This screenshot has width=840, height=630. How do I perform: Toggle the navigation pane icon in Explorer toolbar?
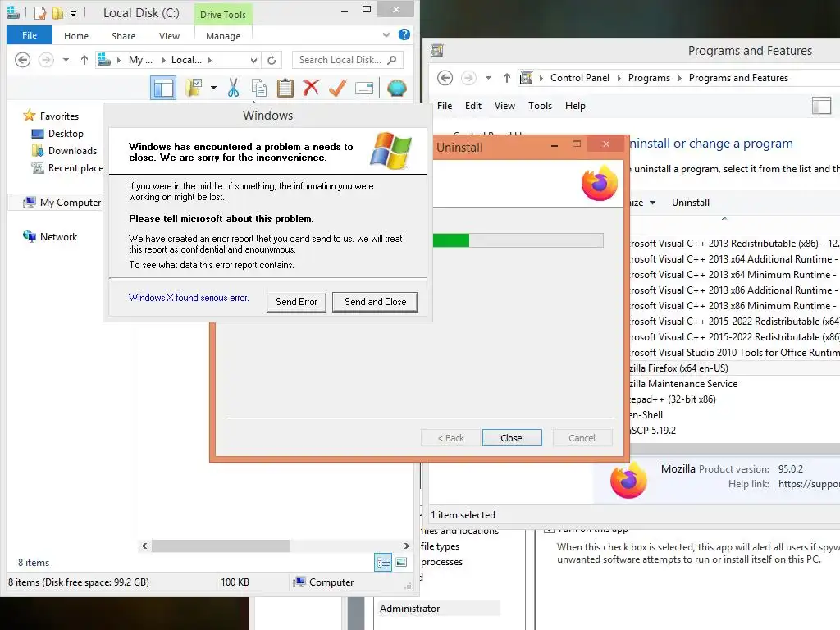163,88
